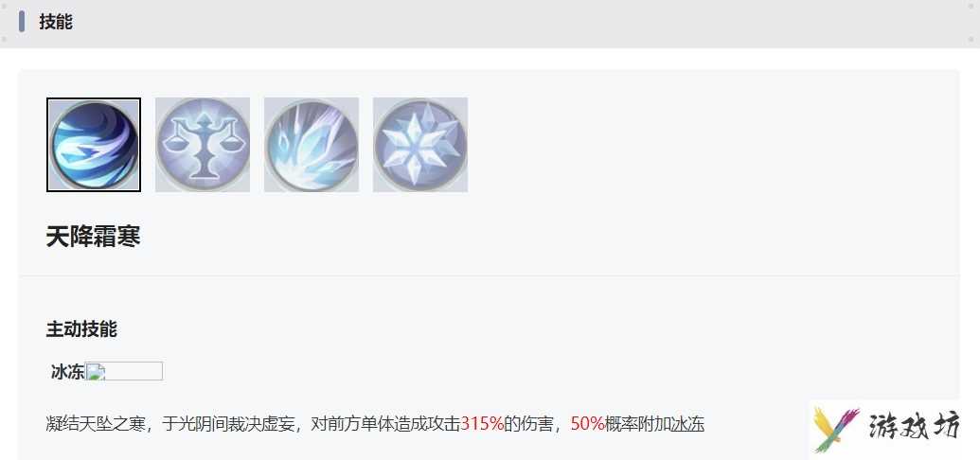The width and height of the screenshot is (980, 460).
Task: Click the red 315% damage value
Action: tap(482, 424)
